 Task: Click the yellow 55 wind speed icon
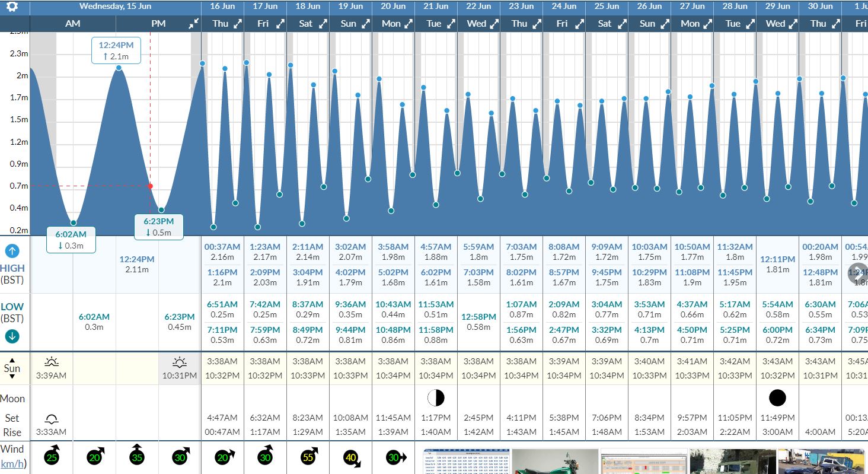(309, 457)
